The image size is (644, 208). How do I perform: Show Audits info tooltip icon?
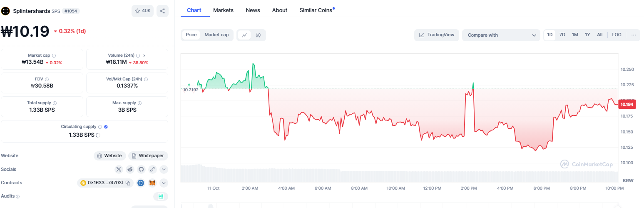(18, 196)
